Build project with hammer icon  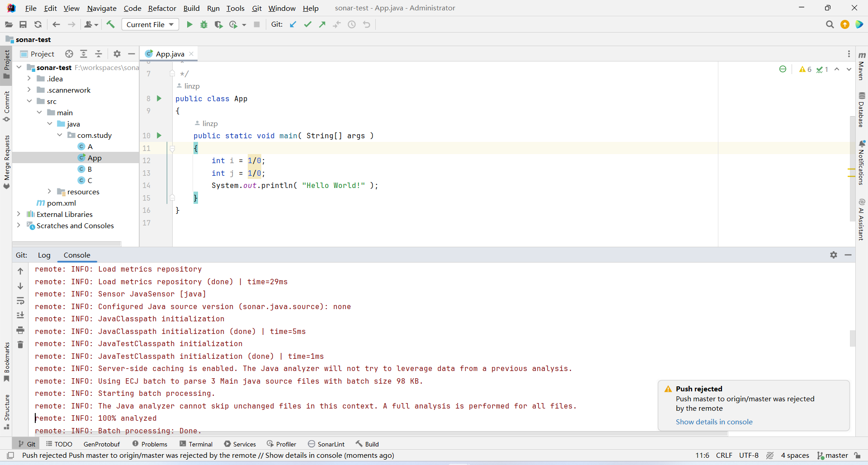click(111, 24)
